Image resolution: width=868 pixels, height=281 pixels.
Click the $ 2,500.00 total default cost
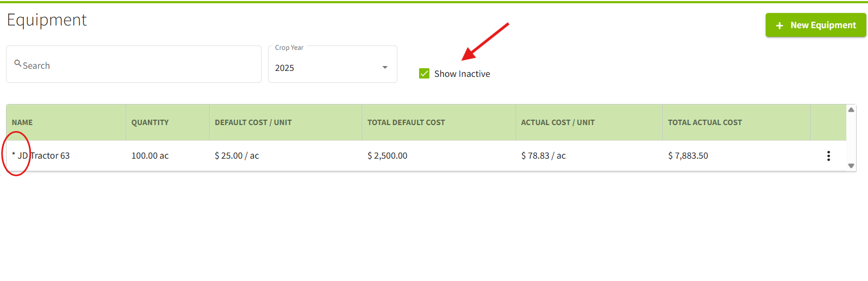[387, 156]
